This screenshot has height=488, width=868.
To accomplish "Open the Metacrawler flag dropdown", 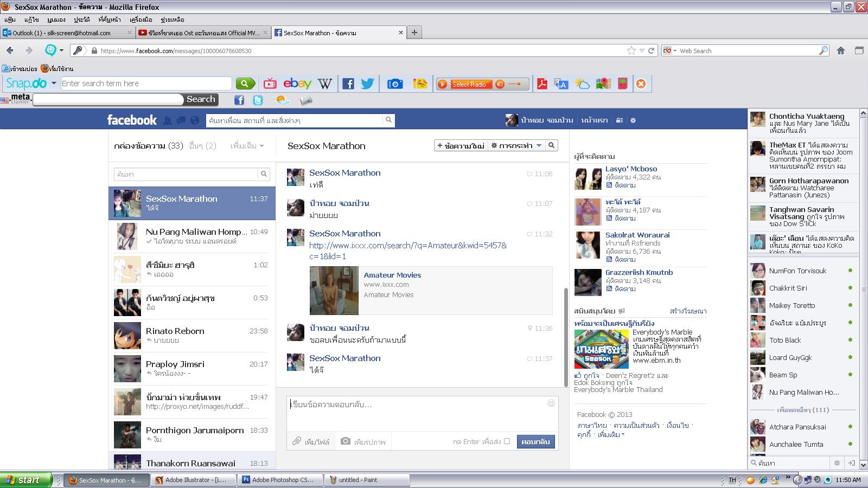I will [5, 100].
